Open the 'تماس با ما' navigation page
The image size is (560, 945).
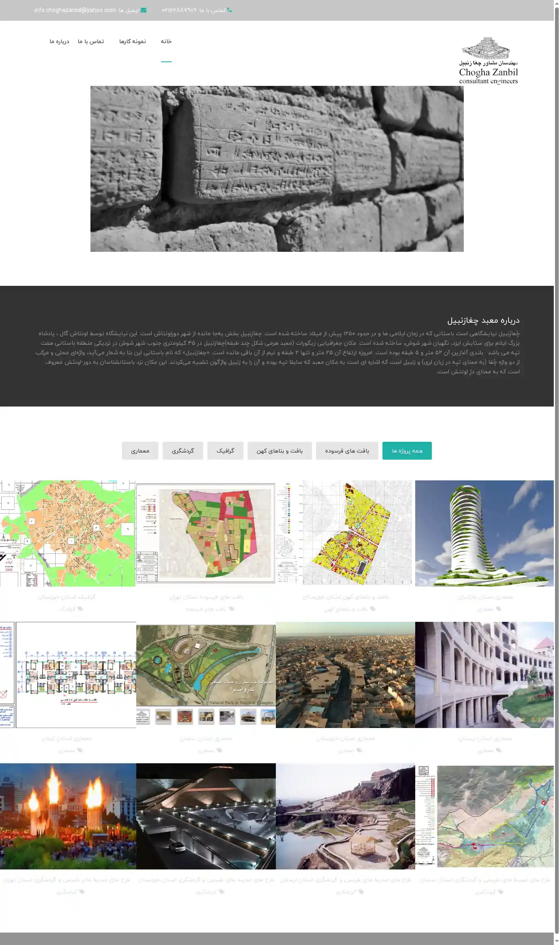point(91,41)
